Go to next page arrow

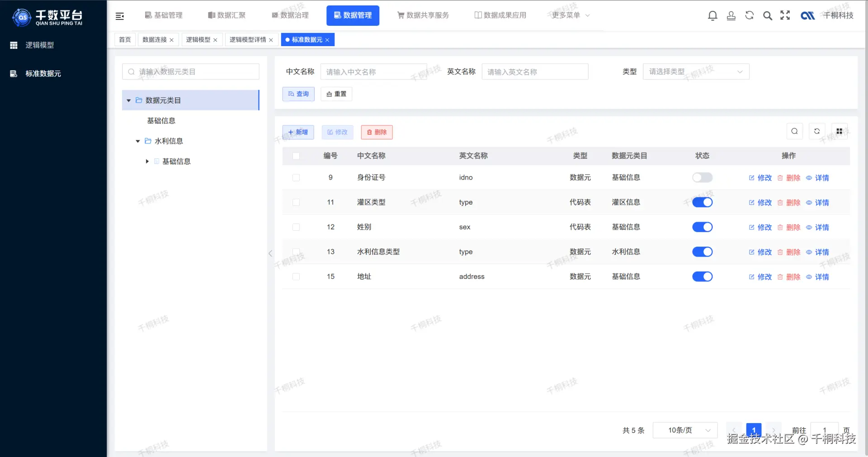[774, 430]
